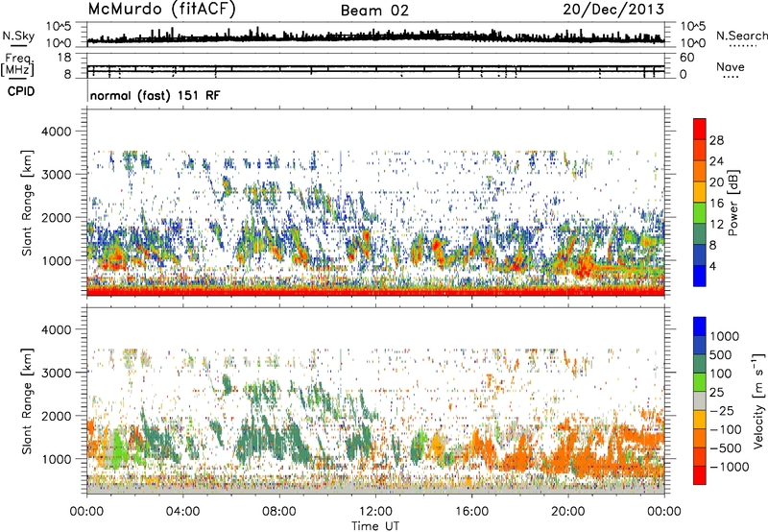Pick the yellow segment of power colorbar
The height and width of the screenshot is (532, 768).
point(700,192)
